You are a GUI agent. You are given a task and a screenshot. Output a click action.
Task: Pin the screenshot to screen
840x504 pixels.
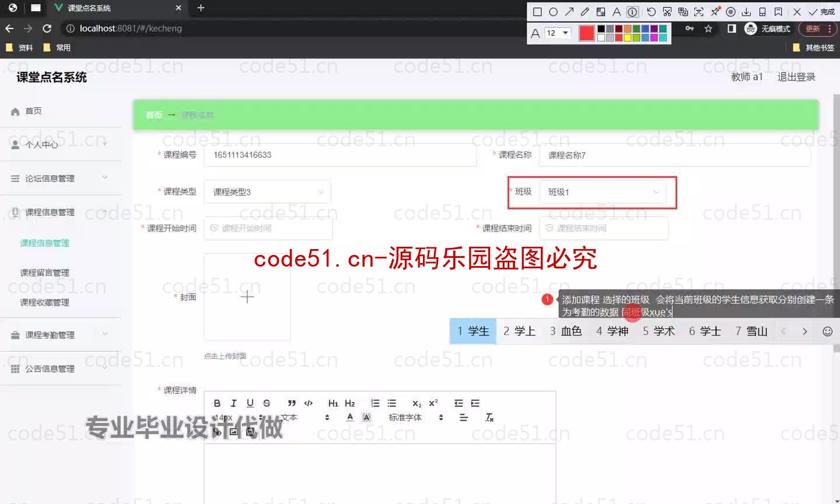point(715,12)
